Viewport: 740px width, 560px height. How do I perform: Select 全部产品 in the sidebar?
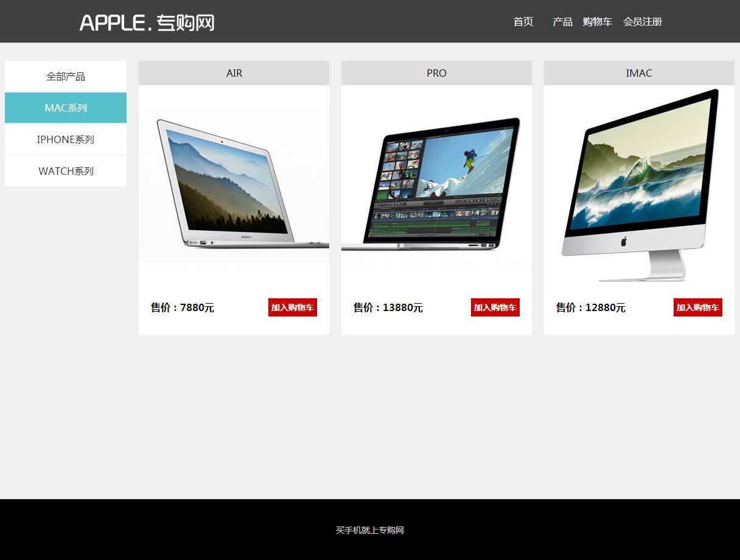point(66,77)
